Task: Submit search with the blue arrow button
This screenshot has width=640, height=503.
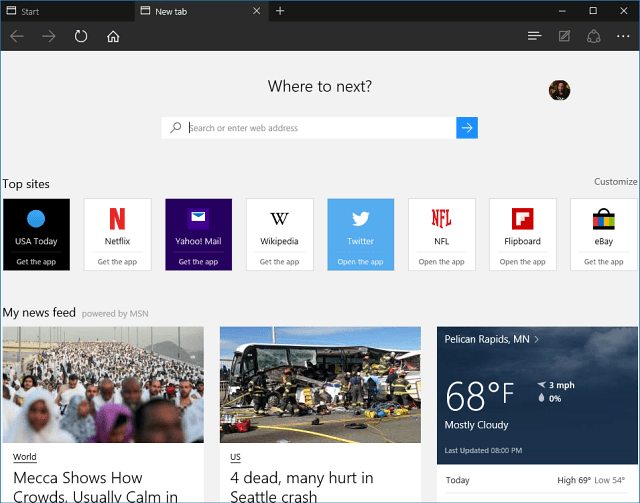Action: [467, 128]
